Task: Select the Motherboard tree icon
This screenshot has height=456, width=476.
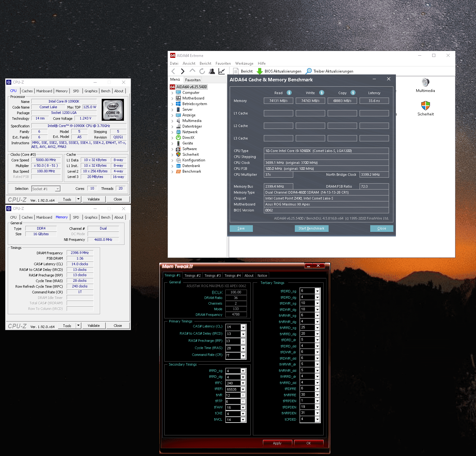Action: 178,98
